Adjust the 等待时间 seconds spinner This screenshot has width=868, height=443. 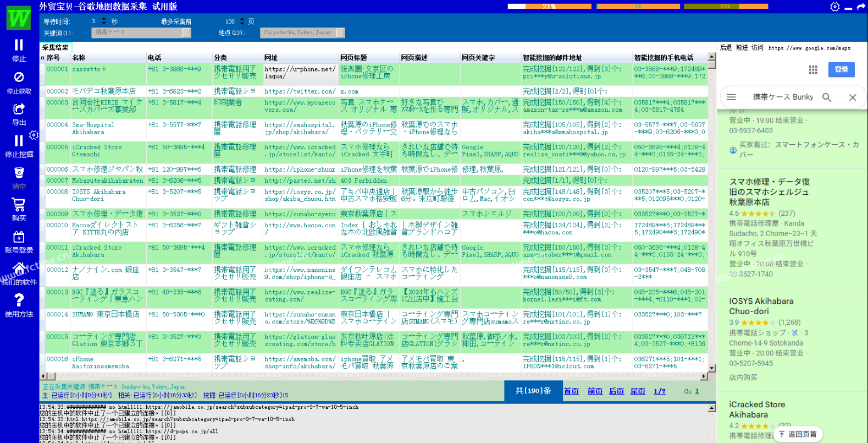pos(104,21)
